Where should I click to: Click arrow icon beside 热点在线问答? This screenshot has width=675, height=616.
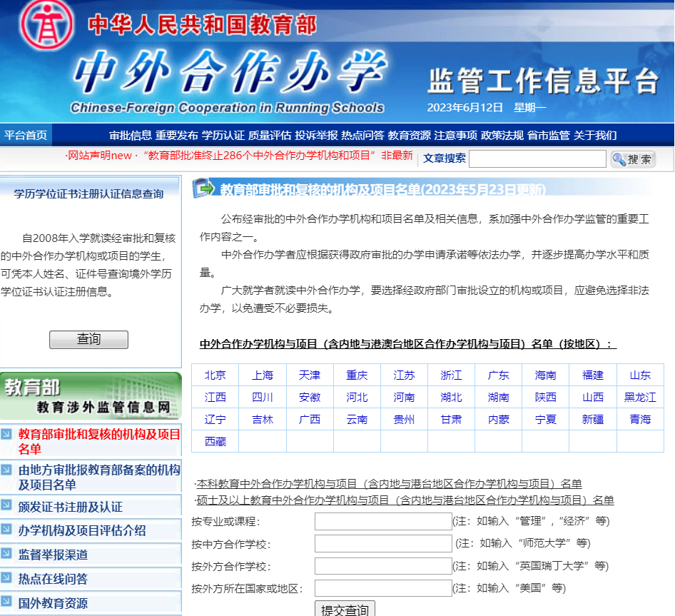tap(6, 577)
